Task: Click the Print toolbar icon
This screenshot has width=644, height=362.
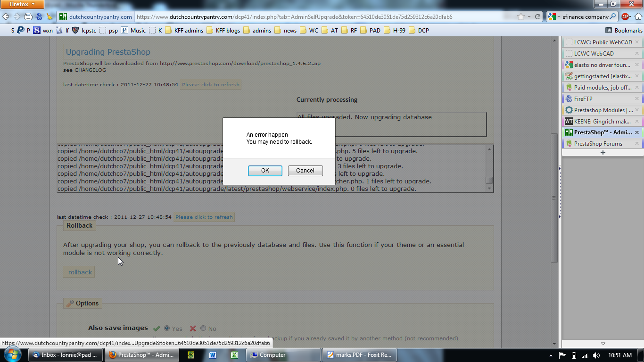Action: coord(28,16)
